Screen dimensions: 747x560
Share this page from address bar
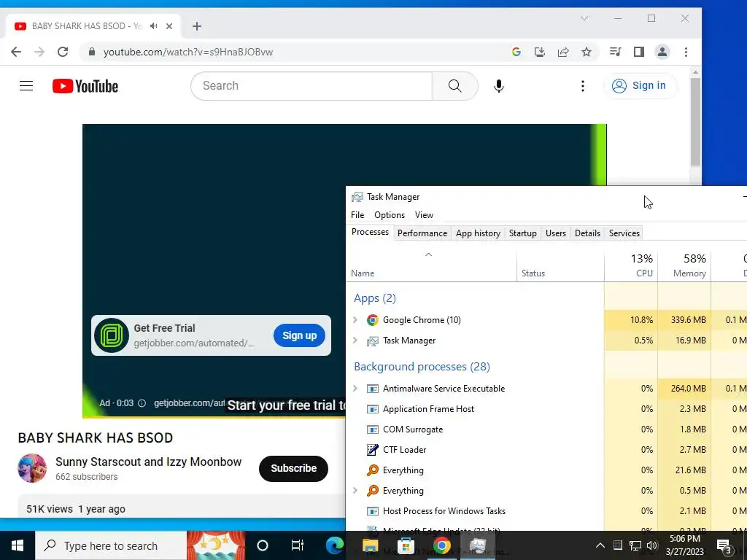point(563,52)
